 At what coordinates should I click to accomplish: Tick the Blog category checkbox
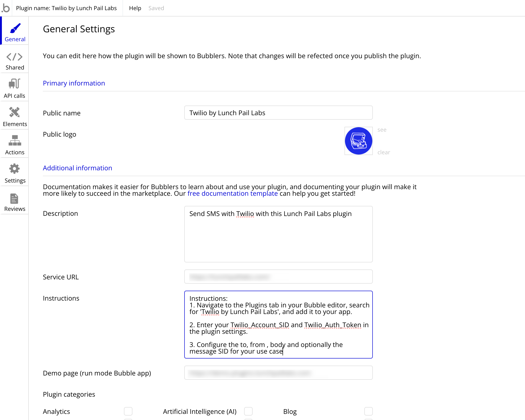pos(368,411)
